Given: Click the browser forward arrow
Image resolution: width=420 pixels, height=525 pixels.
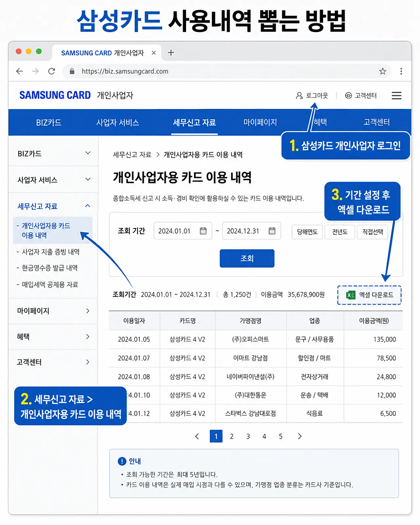Looking at the screenshot, I should pyautogui.click(x=35, y=71).
